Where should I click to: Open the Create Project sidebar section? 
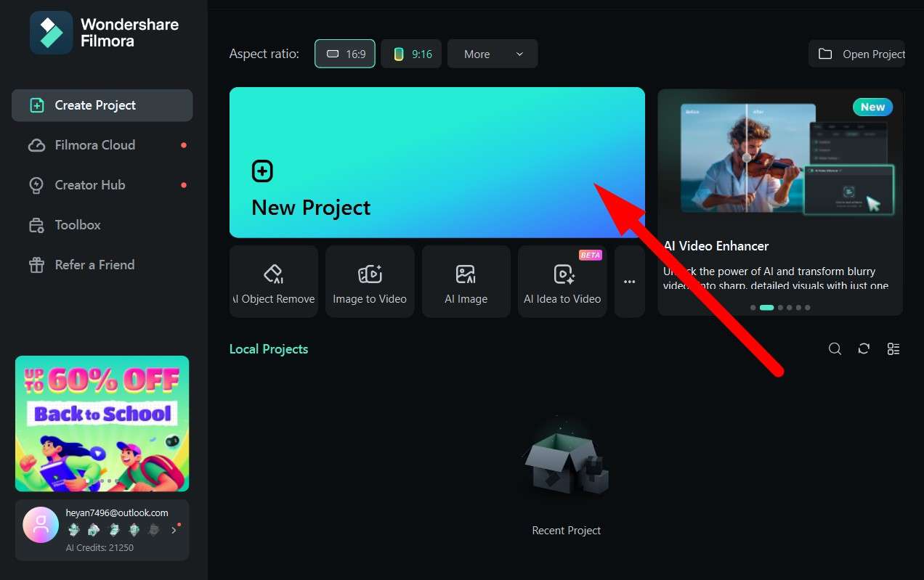[x=102, y=105]
